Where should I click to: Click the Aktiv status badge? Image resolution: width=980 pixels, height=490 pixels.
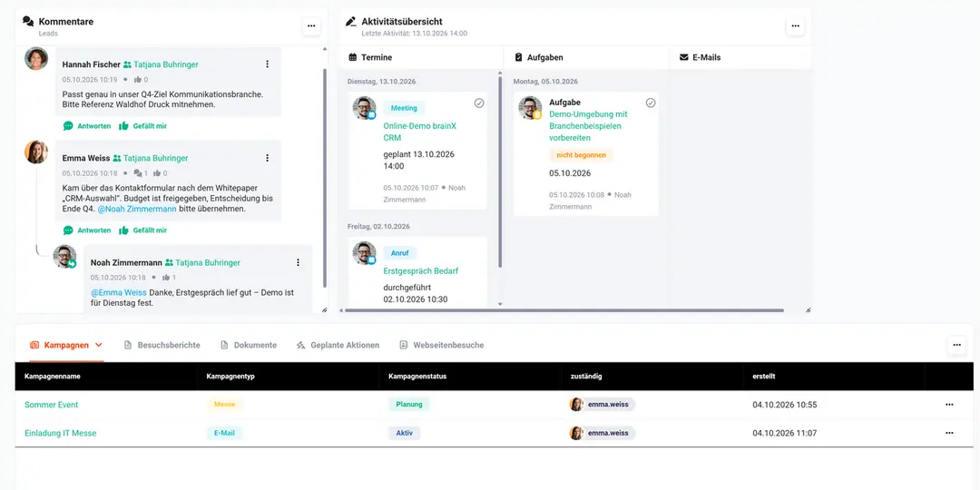405,433
